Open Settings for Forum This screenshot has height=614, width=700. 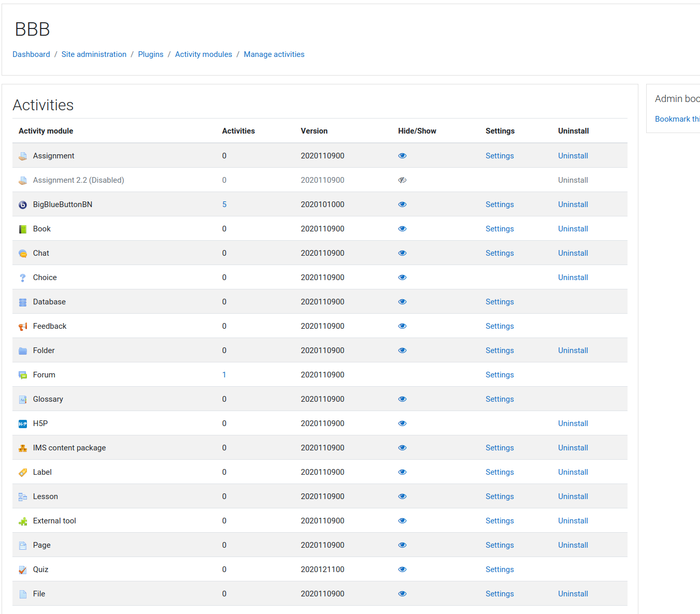tap(500, 375)
